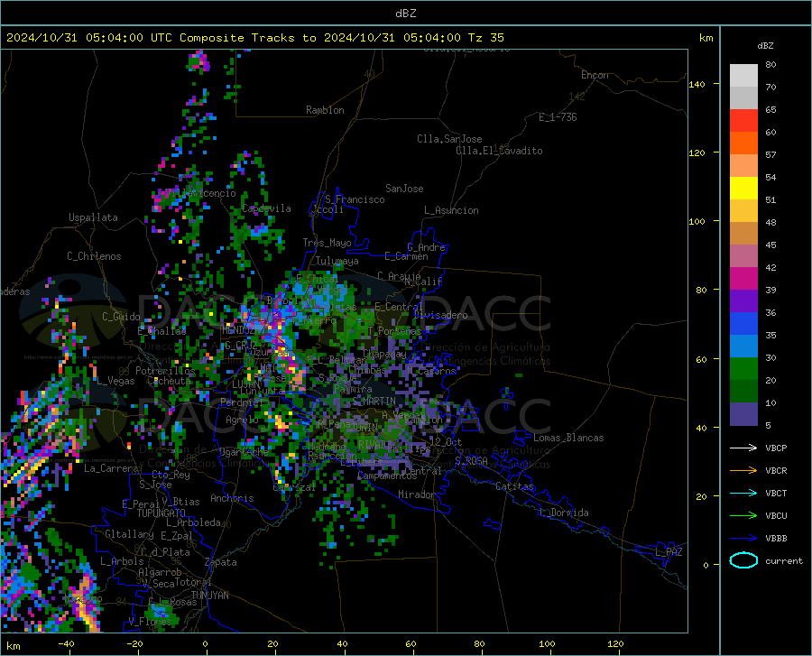Click the 'Encon' map label

click(595, 75)
